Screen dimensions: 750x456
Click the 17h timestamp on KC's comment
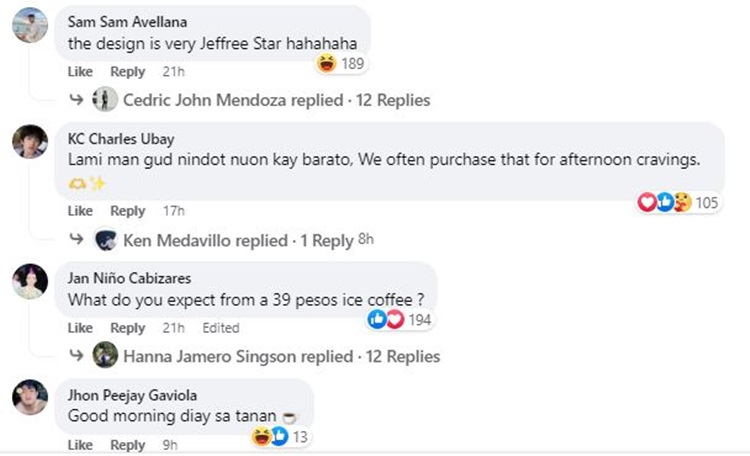pyautogui.click(x=173, y=211)
